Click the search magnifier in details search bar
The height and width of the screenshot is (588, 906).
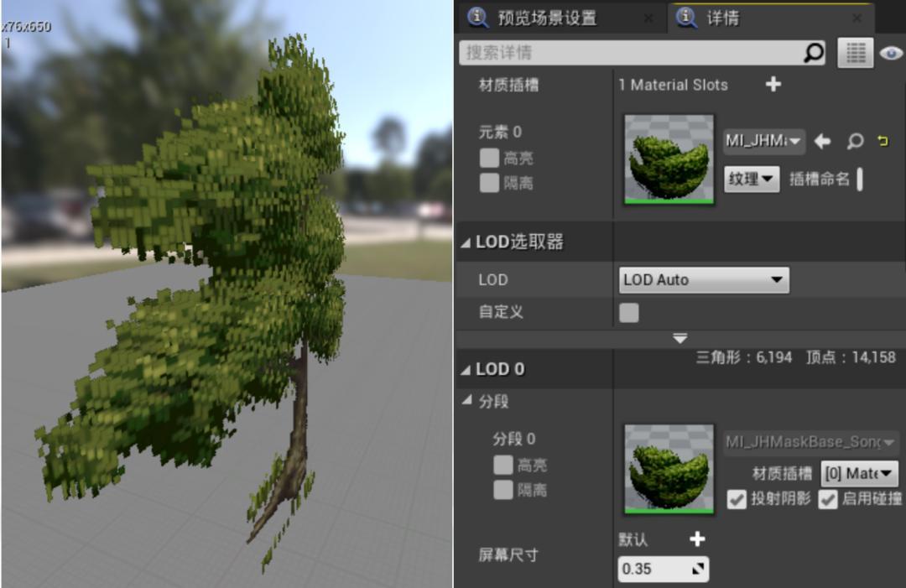pyautogui.click(x=813, y=53)
